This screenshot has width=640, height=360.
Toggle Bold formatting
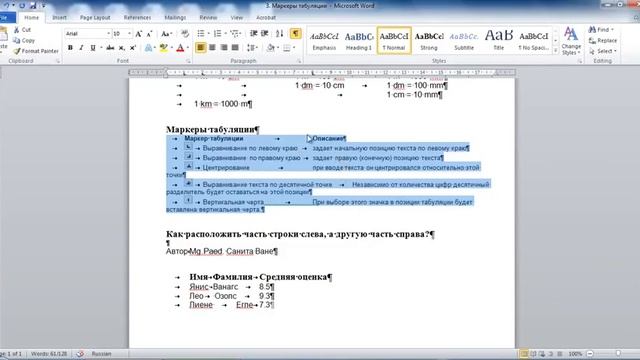click(70, 48)
